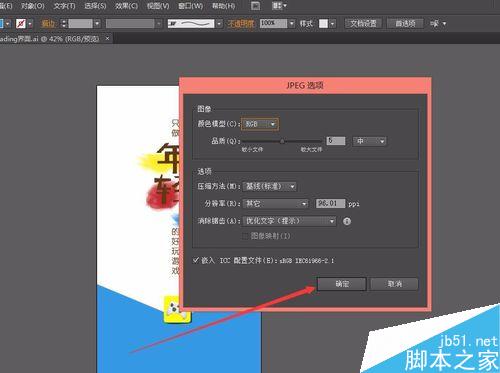500x373 pixels.
Task: Click the Bridge icon in menu bar
Action: tap(256, 6)
